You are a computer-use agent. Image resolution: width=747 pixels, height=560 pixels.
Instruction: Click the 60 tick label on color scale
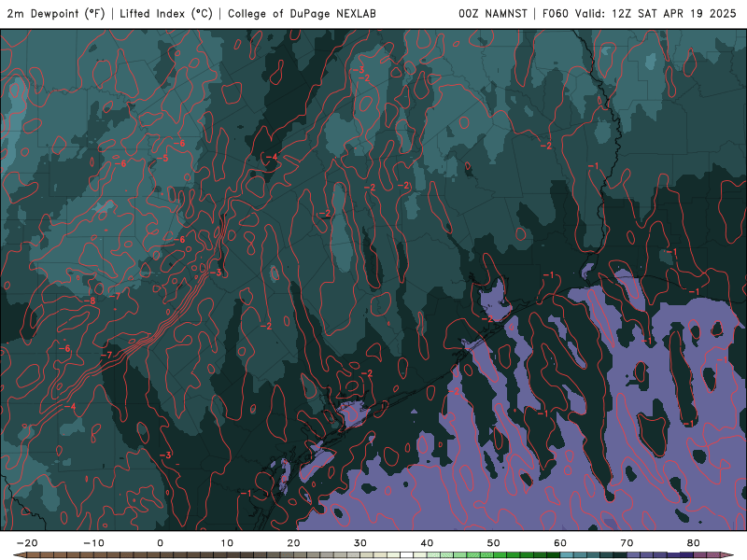(560, 543)
